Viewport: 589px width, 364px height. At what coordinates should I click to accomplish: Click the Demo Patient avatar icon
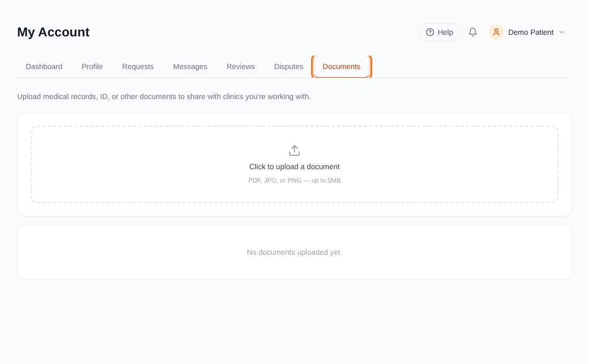pos(496,32)
